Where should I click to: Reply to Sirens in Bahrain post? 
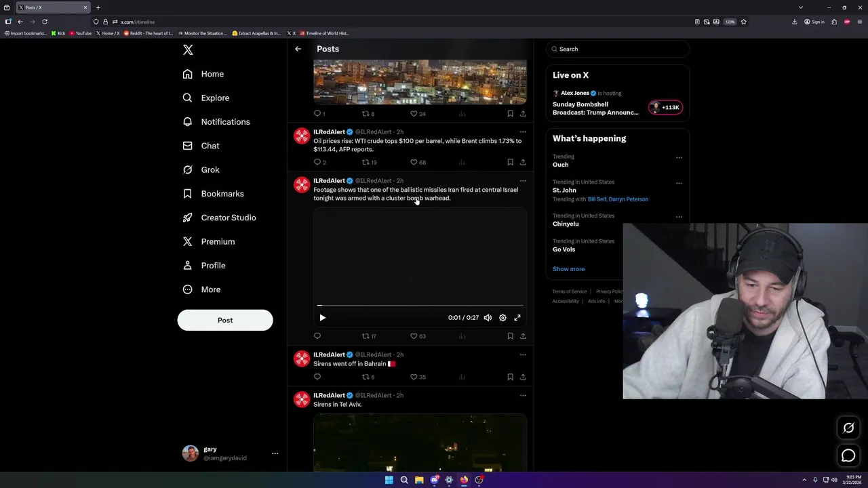click(x=317, y=377)
